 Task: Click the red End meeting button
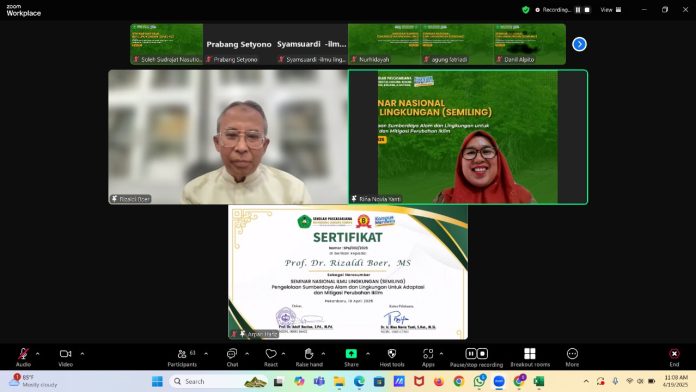coord(674,357)
